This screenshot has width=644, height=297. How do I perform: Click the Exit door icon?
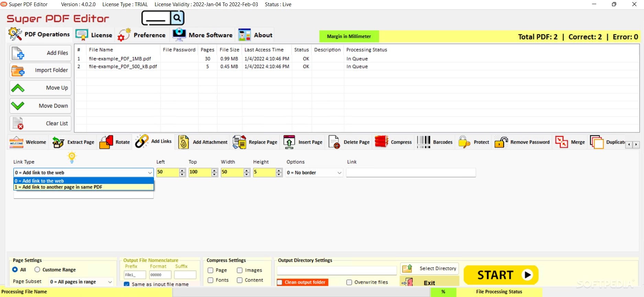(x=407, y=283)
